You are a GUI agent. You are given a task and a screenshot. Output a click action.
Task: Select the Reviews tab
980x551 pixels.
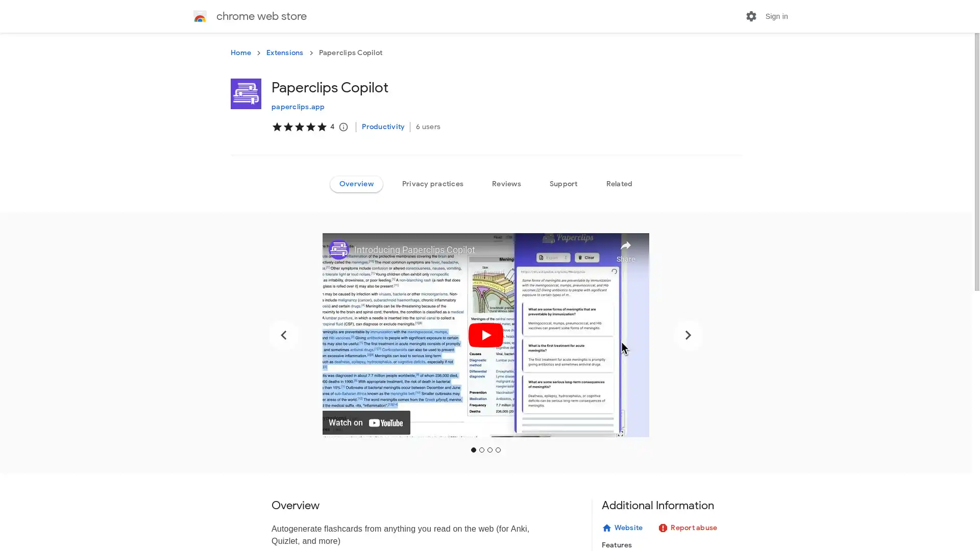(506, 183)
